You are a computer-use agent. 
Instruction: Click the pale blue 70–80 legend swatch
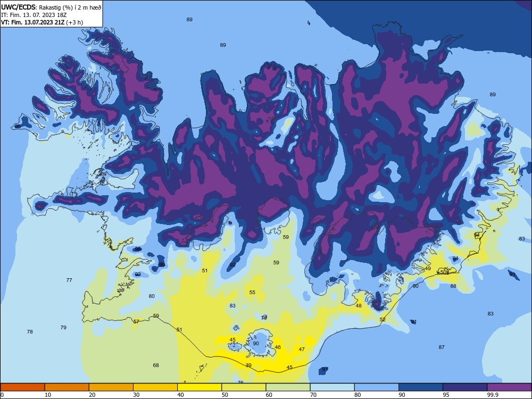332,387
